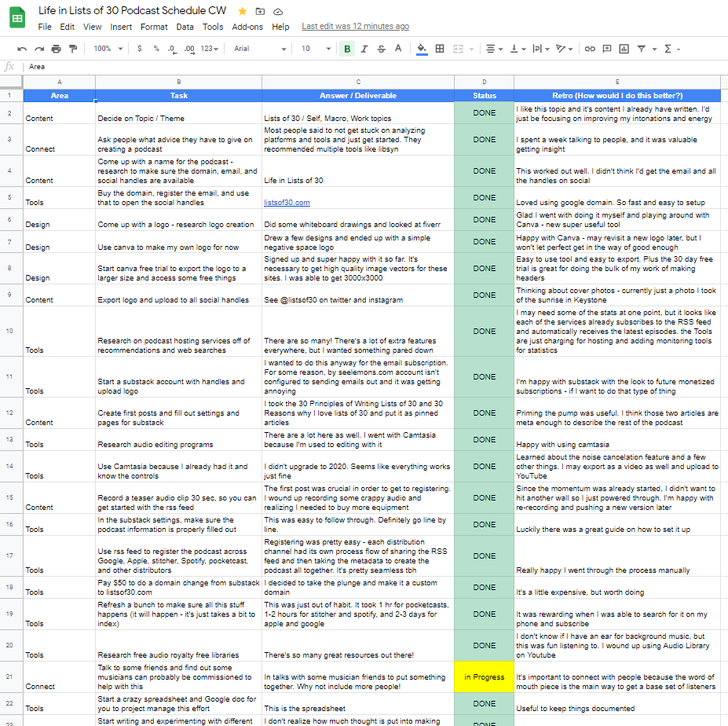Select row 10 header
The height and width of the screenshot is (726, 728).
(x=9, y=332)
